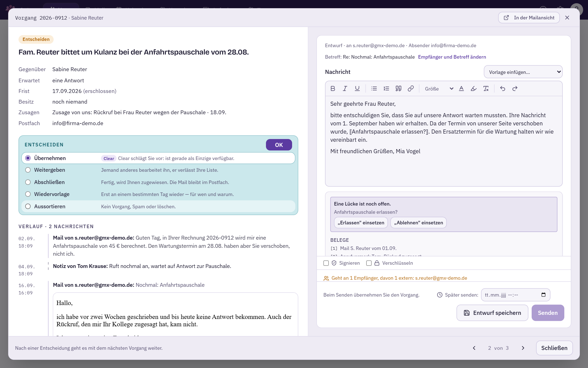Change the text color

point(461,89)
